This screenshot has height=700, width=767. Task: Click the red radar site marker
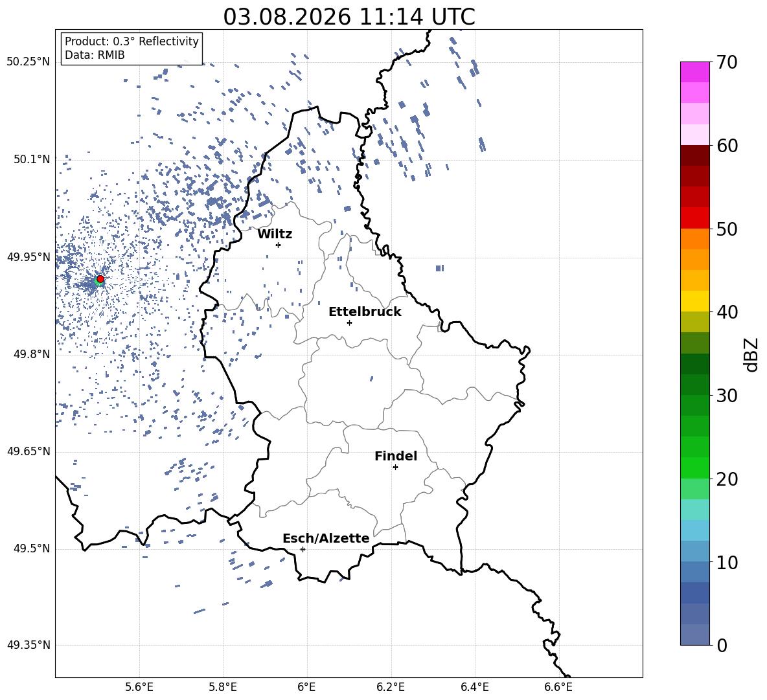click(100, 278)
